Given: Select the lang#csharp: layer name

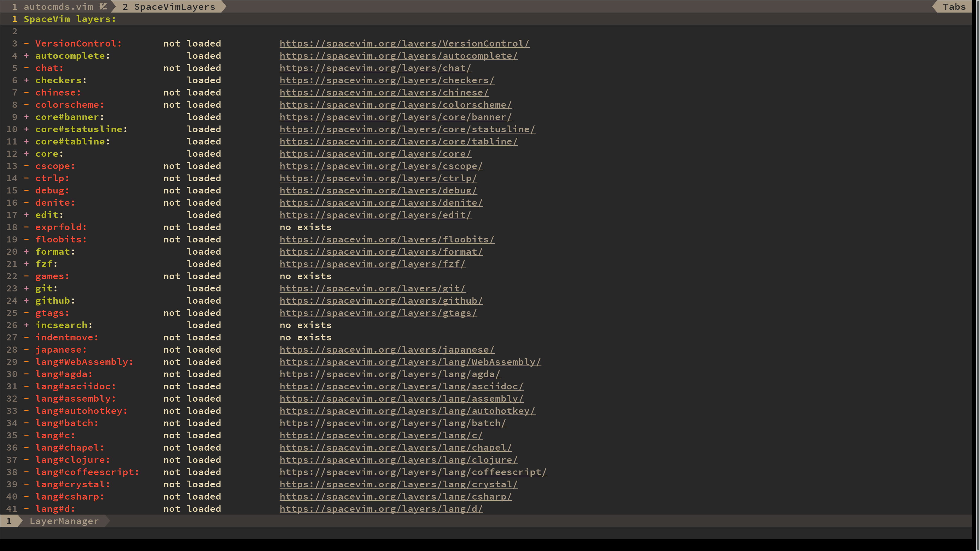Looking at the screenshot, I should click(70, 497).
